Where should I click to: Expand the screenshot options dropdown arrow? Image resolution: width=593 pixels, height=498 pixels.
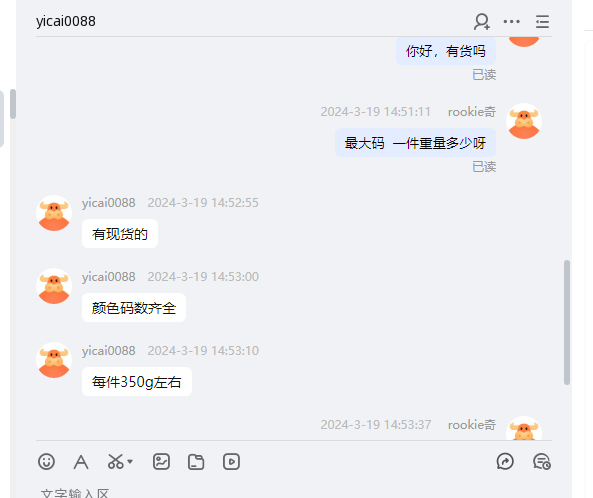coord(130,462)
